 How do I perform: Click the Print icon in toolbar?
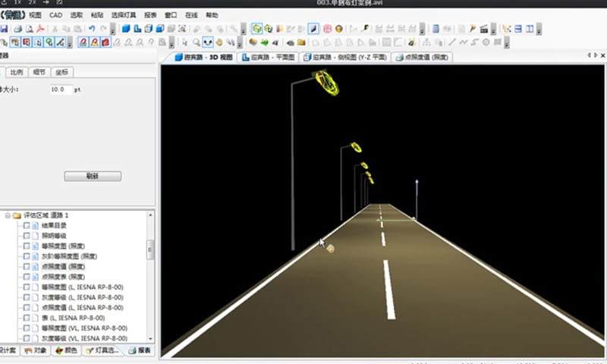[x=17, y=29]
